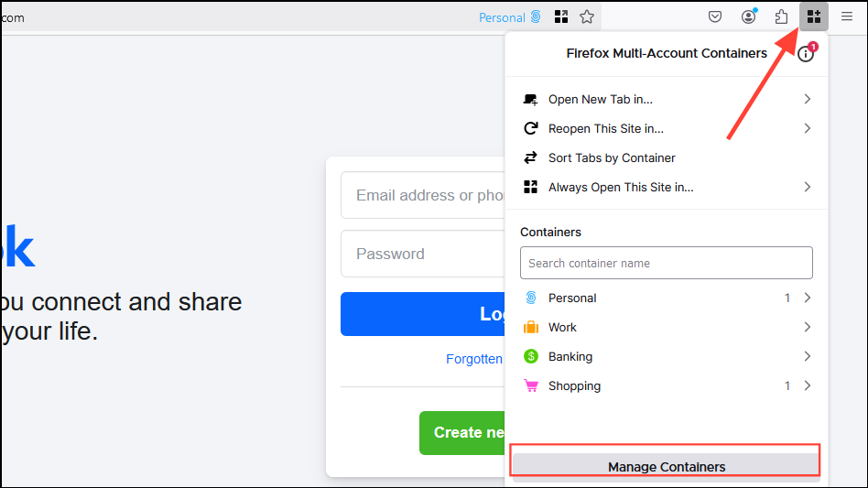Click the Manage Containers button
Screen dimensions: 868x488
tap(666, 466)
